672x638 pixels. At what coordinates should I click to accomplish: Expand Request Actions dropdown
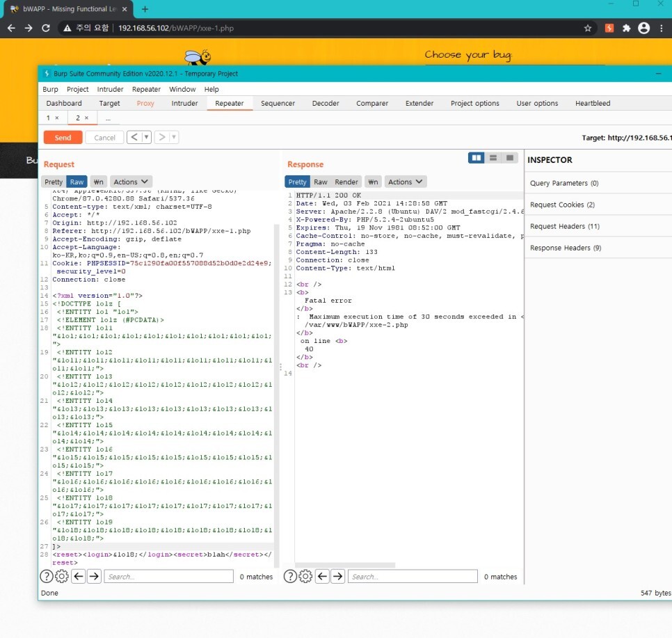point(131,182)
